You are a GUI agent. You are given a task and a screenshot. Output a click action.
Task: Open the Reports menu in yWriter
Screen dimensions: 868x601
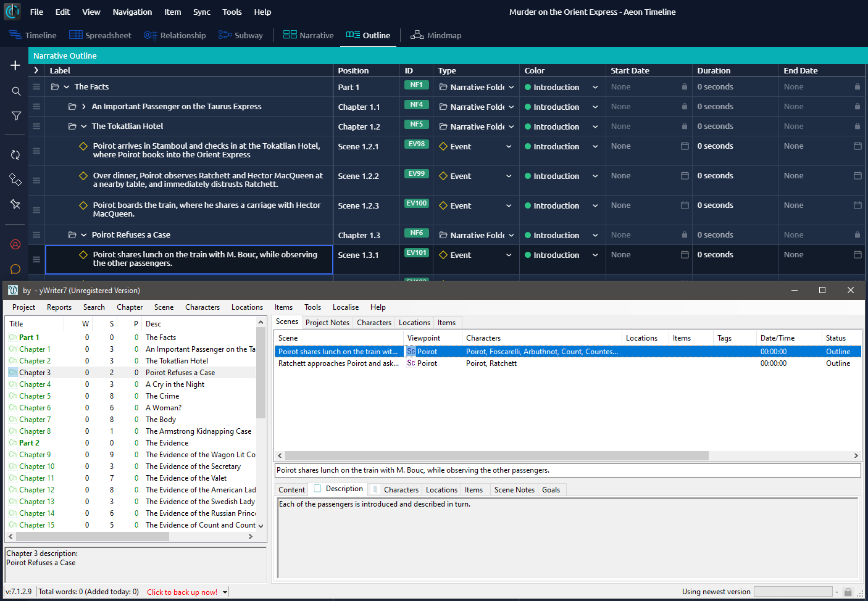coord(59,307)
